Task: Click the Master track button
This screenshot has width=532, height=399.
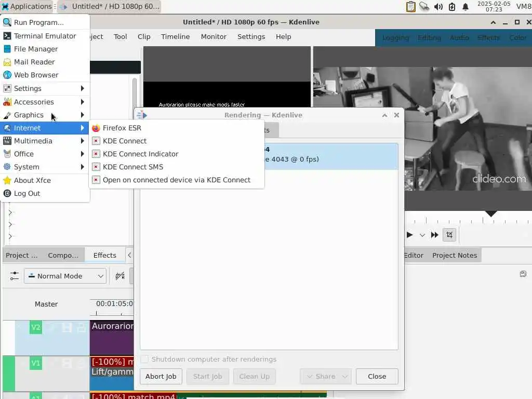Action: click(46, 304)
